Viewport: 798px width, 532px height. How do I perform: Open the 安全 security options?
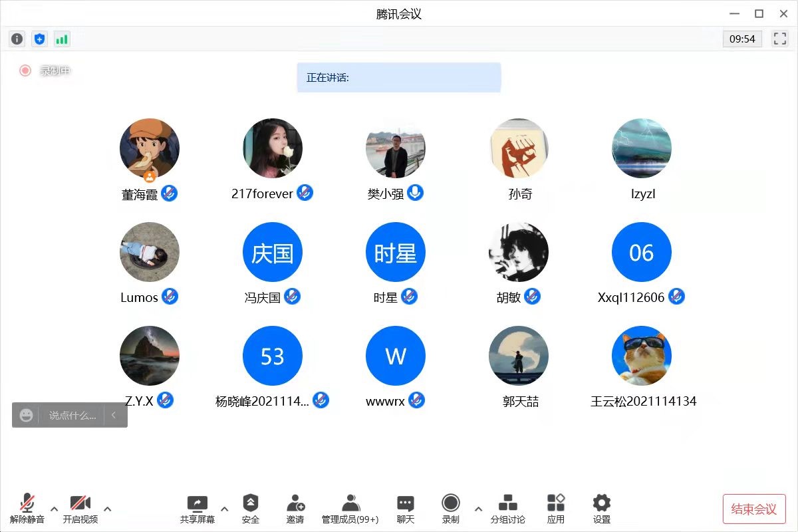[x=251, y=509]
